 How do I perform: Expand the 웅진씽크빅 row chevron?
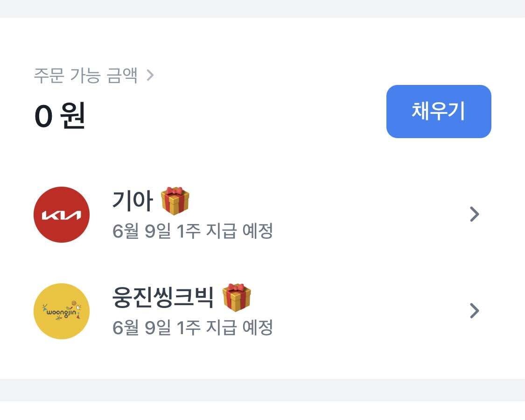pyautogui.click(x=474, y=311)
